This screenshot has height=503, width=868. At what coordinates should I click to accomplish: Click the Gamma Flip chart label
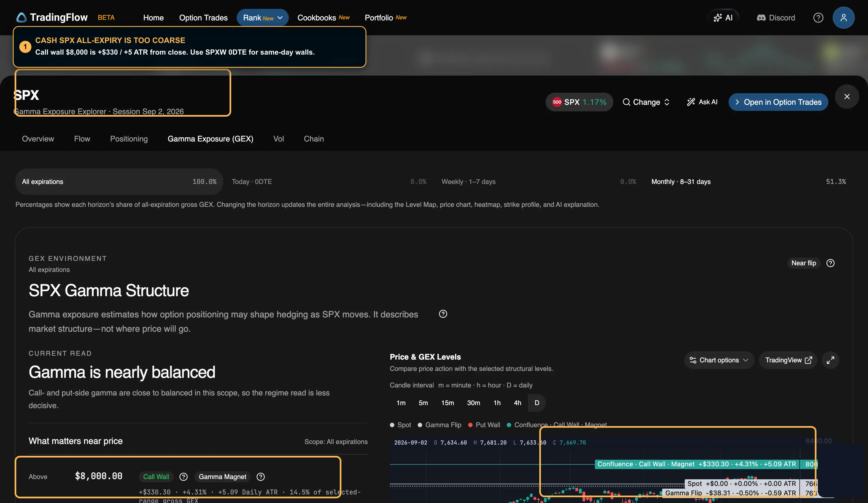click(730, 493)
